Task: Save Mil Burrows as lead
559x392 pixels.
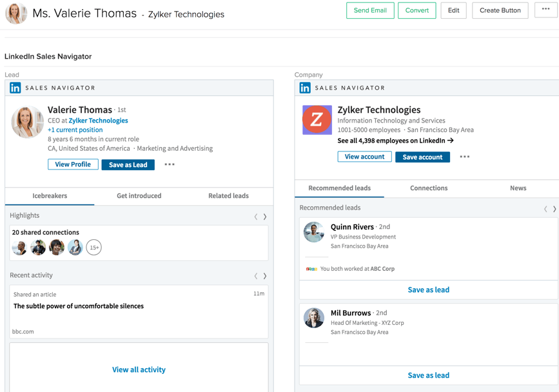Action: tap(429, 375)
